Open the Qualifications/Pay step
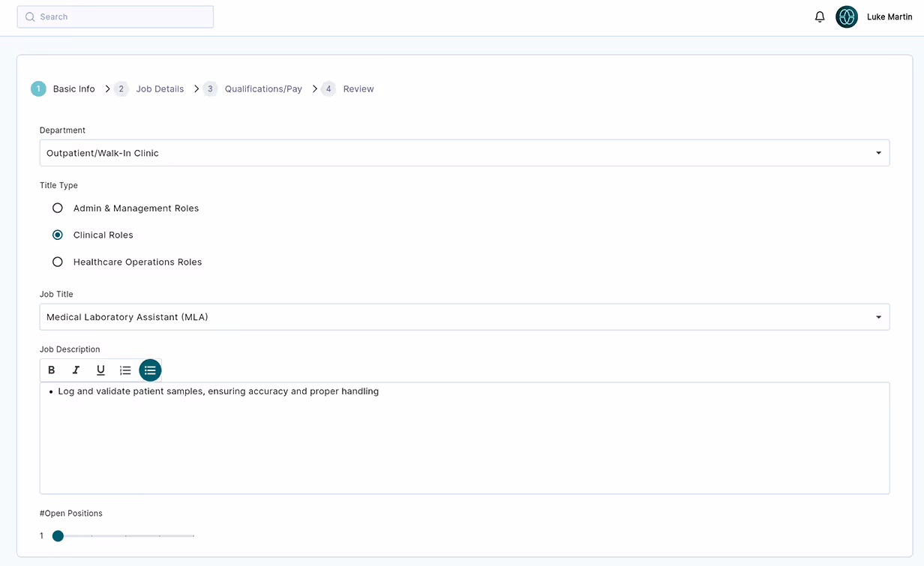The height and width of the screenshot is (566, 924). [263, 88]
